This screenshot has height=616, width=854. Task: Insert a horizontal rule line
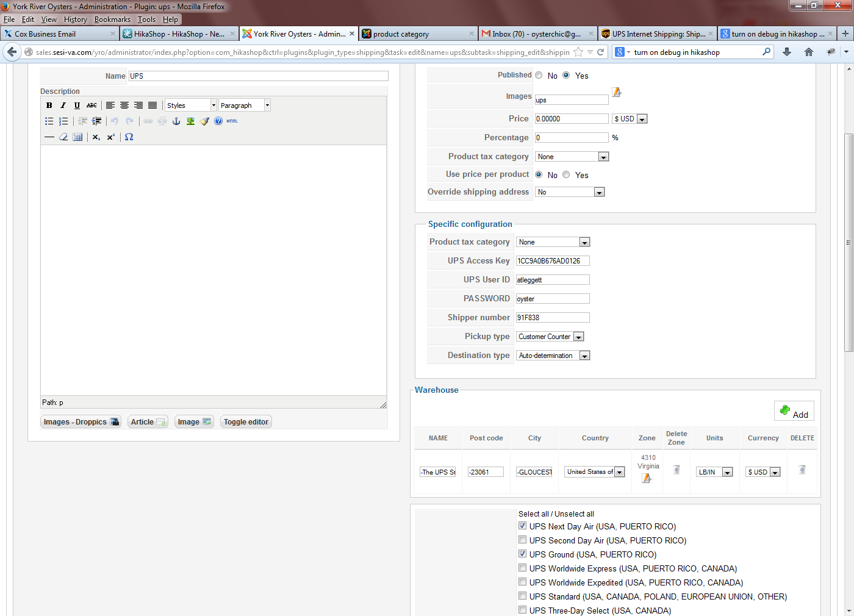(x=49, y=137)
